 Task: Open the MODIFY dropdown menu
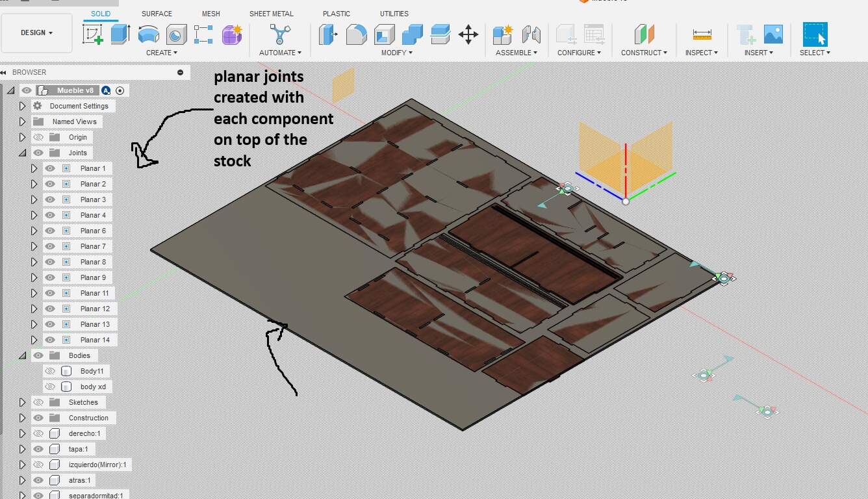[x=396, y=53]
